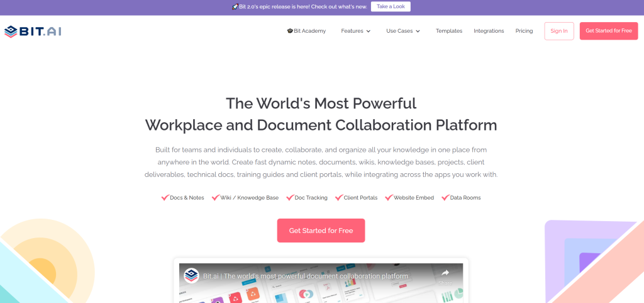This screenshot has height=303, width=644.
Task: Click the graduation cap icon beside Bit Academy
Action: (290, 31)
